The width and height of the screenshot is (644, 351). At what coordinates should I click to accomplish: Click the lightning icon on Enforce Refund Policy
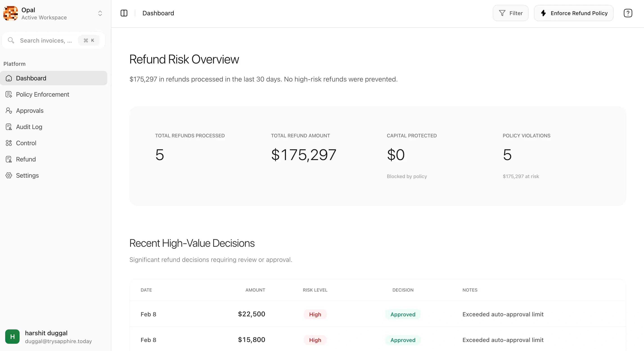[x=543, y=13]
